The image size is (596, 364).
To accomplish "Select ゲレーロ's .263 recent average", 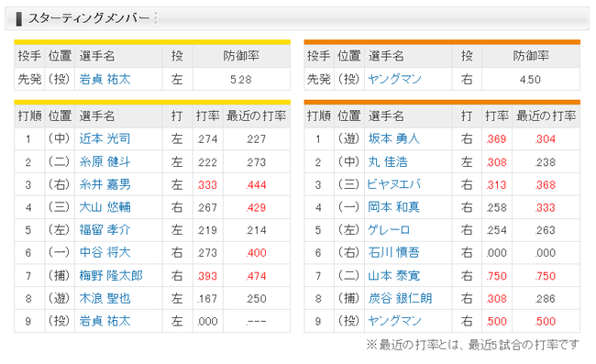I will (x=546, y=230).
